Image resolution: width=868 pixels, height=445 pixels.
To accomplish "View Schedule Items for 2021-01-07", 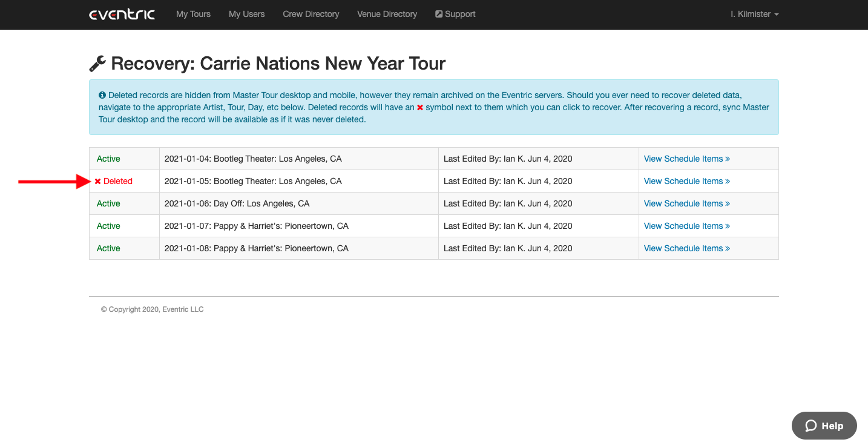I will coord(686,226).
